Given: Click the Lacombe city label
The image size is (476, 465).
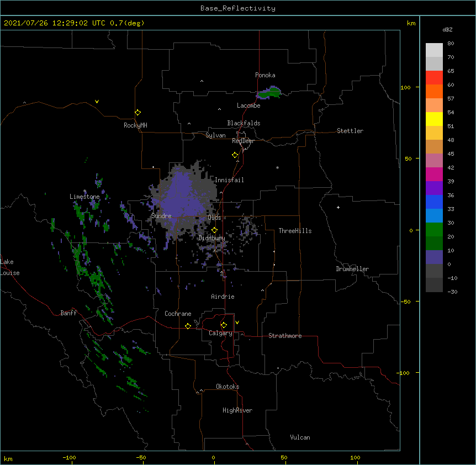Looking at the screenshot, I should tap(248, 105).
